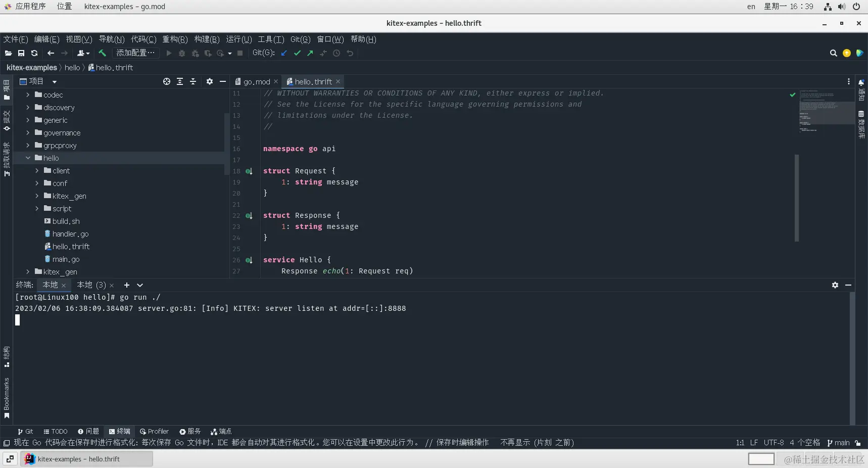Click gutter icon beside service Hello
This screenshot has width=868, height=468.
coord(249,260)
